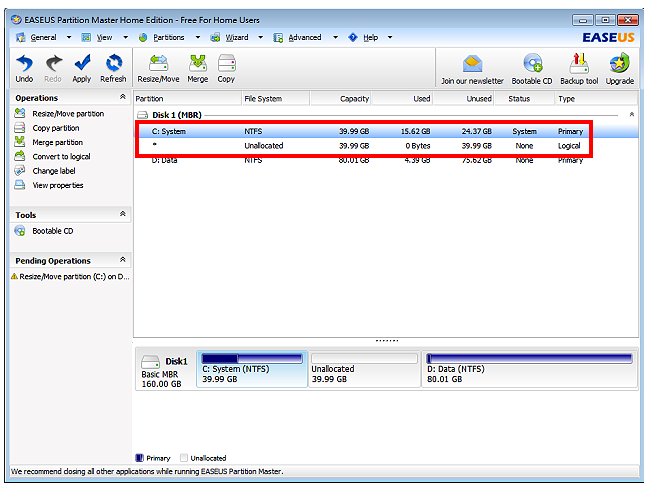Select the D: Data (NTFS) block in disk map
This screenshot has height=488, width=654.
pyautogui.click(x=530, y=369)
